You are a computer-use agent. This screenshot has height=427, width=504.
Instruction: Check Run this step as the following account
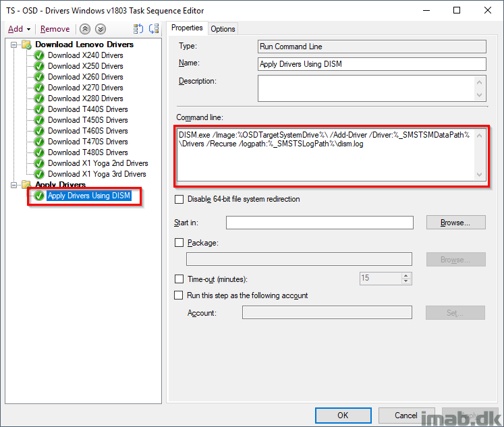(178, 295)
